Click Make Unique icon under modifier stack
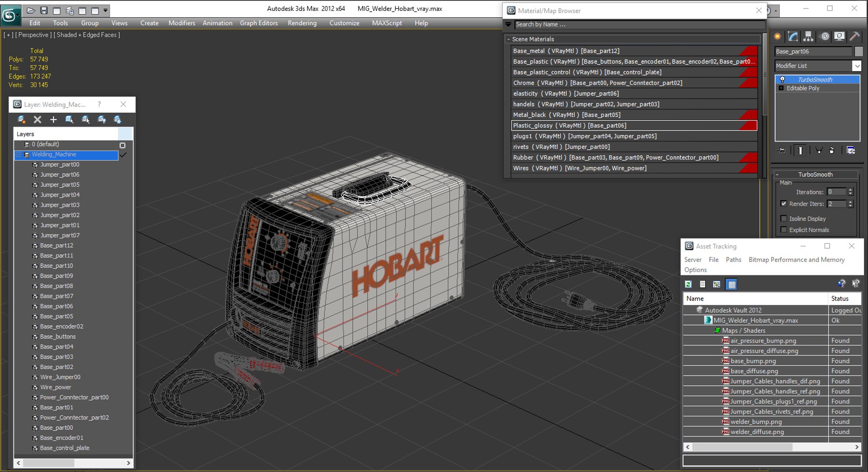Viewport: 868px width, 472px height. pyautogui.click(x=819, y=151)
